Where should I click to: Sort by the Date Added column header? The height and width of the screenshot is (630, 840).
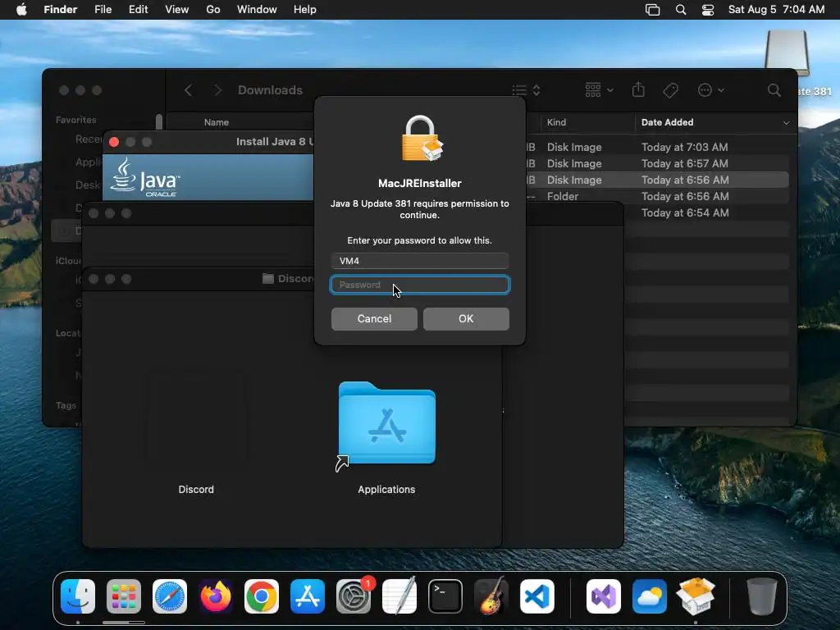(x=667, y=122)
